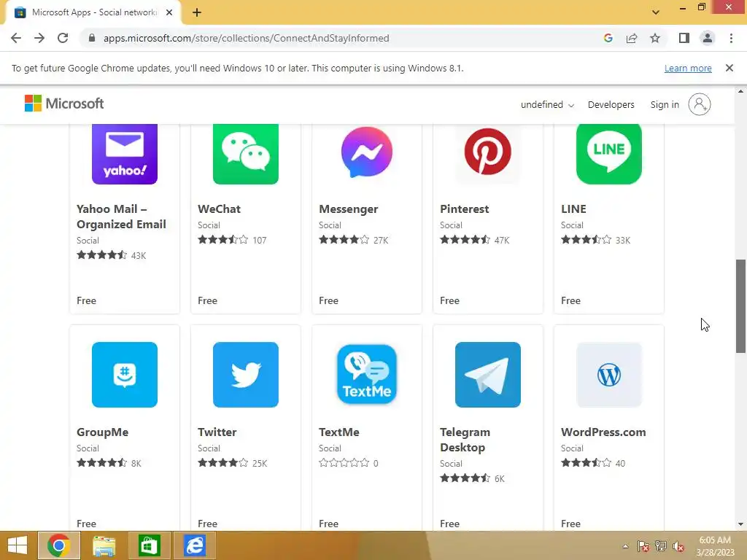The height and width of the screenshot is (560, 747).
Task: Click the Telegram Desktop title
Action: point(465,440)
